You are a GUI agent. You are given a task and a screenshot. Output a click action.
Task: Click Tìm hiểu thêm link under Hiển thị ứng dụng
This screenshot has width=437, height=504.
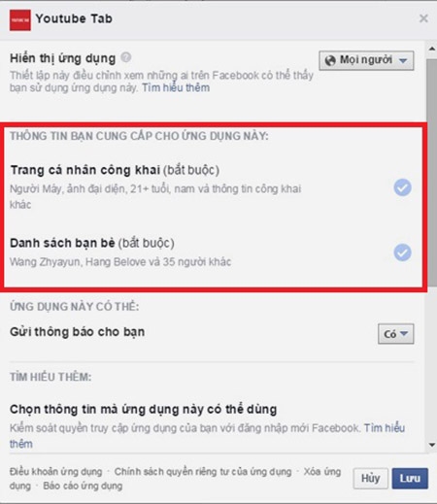pos(176,87)
